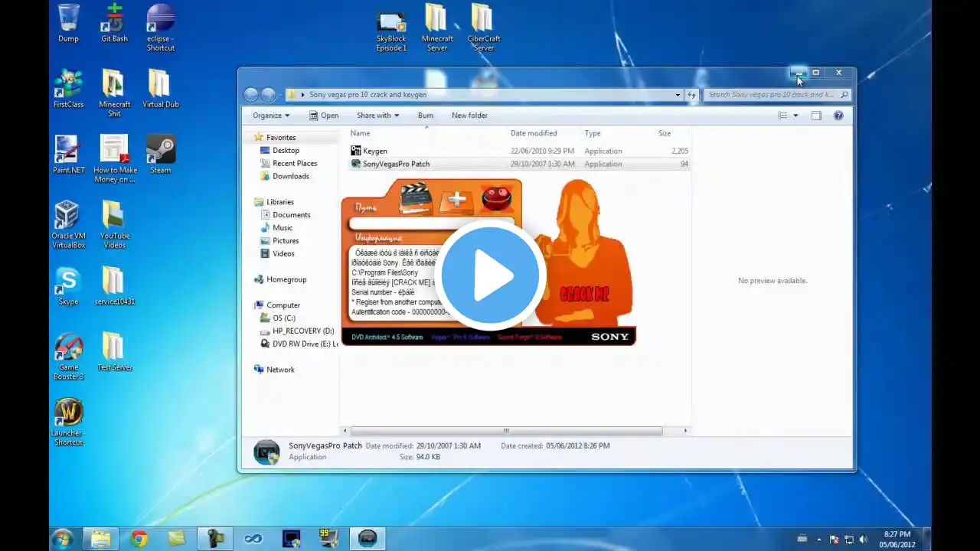Select Network in the navigation pane

point(280,370)
